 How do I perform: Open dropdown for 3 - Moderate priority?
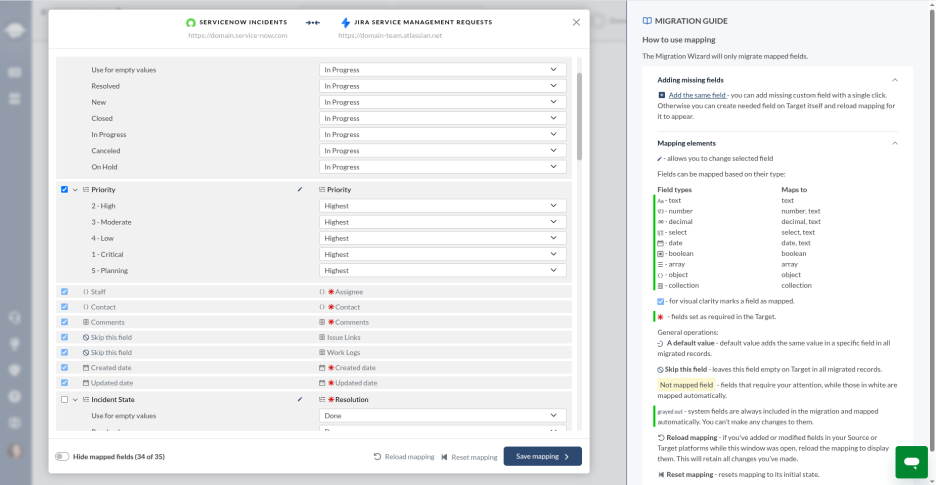point(442,222)
